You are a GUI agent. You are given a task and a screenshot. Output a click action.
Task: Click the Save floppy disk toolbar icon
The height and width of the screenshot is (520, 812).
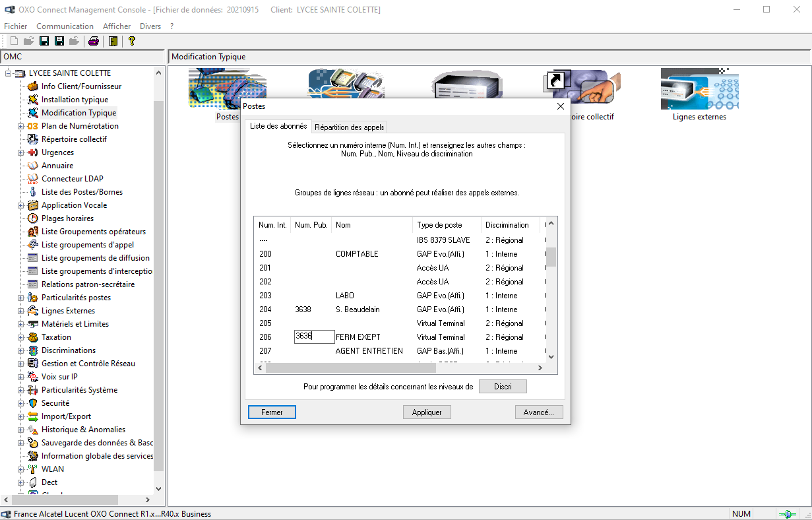(44, 41)
